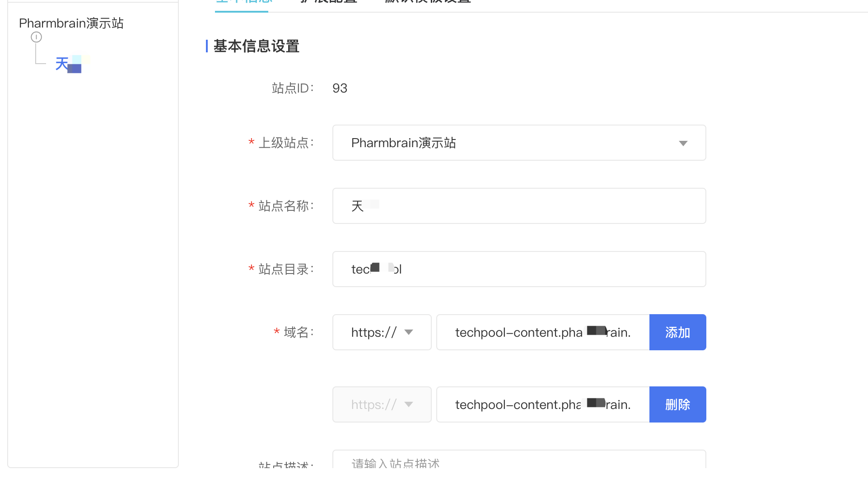Click the 站点ID value 93
The height and width of the screenshot is (483, 868).
340,88
